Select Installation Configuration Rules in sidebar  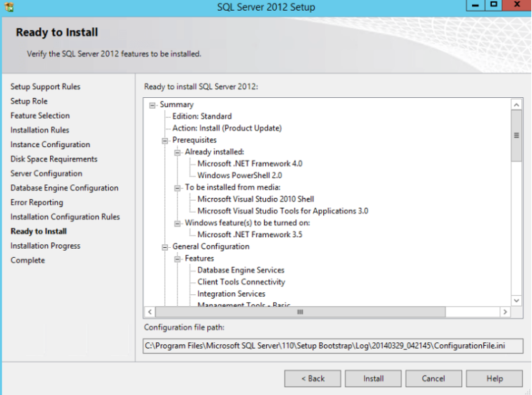[65, 217]
